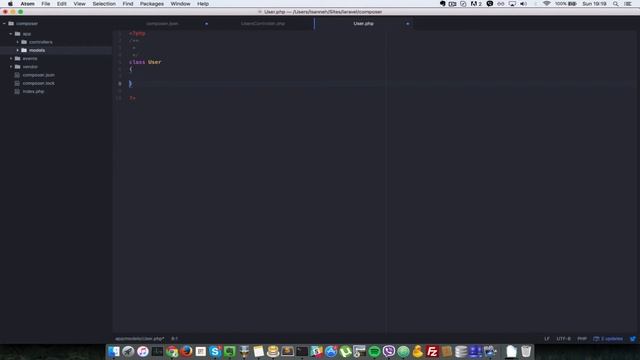Open the Help menu
Screen dimensions: 640x360
coord(203,4)
